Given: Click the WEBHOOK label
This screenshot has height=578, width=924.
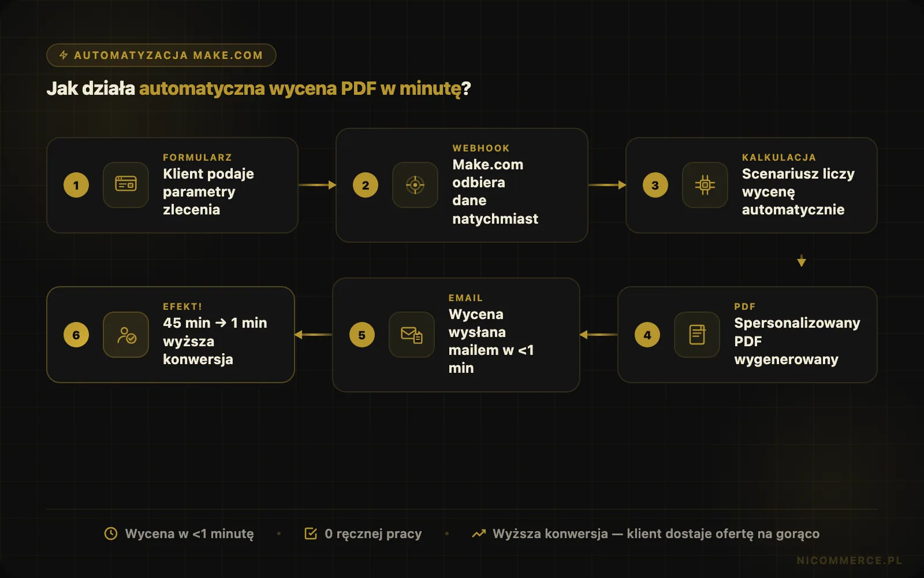Looking at the screenshot, I should 481,148.
